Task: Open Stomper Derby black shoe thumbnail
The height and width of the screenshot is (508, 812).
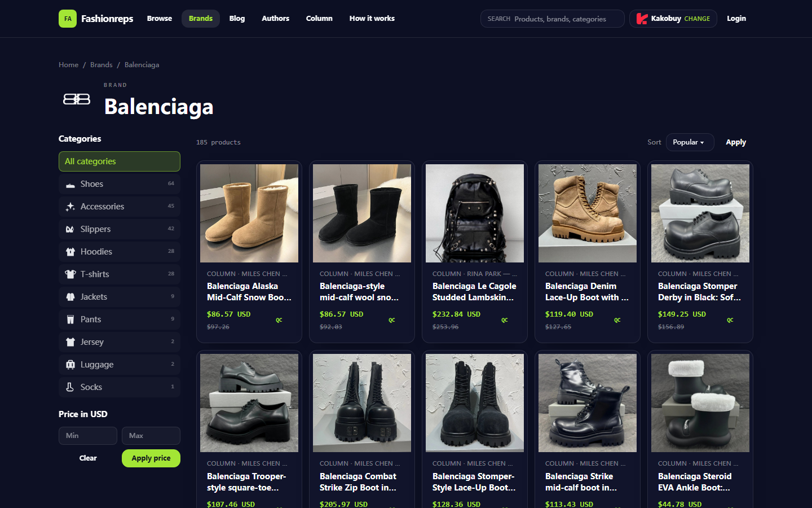Action: pos(700,213)
